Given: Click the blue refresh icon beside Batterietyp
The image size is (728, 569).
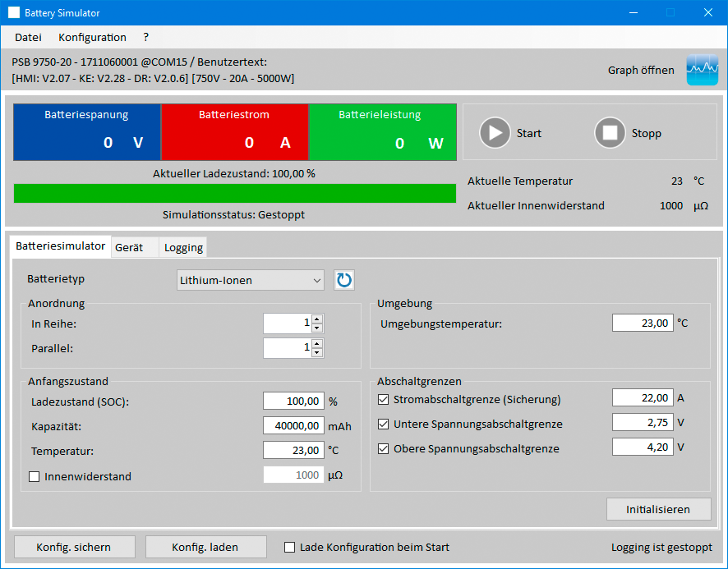Looking at the screenshot, I should 343,280.
